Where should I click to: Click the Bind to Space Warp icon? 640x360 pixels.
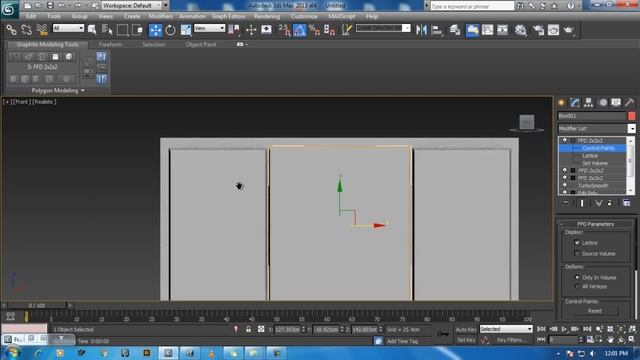click(42, 30)
